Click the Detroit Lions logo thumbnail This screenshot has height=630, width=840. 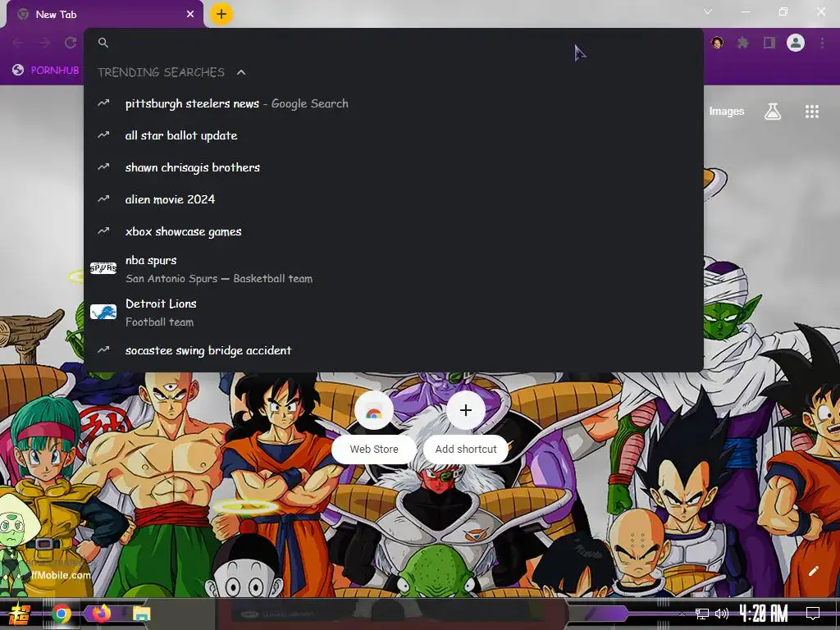point(103,312)
